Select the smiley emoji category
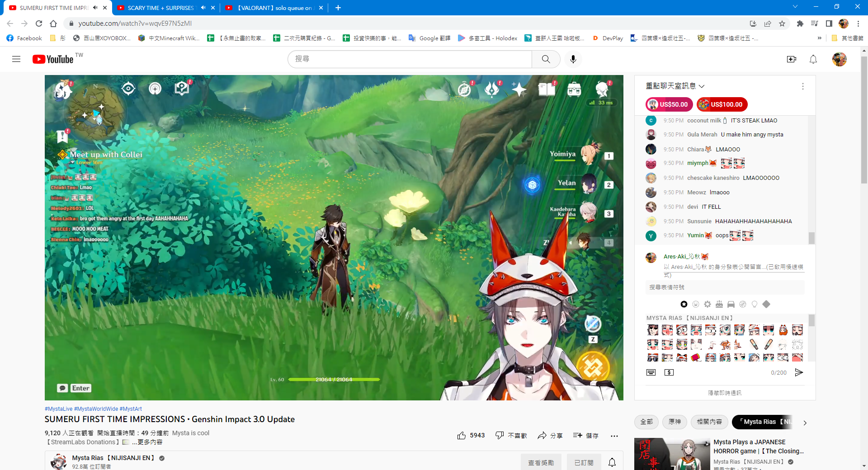This screenshot has width=868, height=470. 696,304
